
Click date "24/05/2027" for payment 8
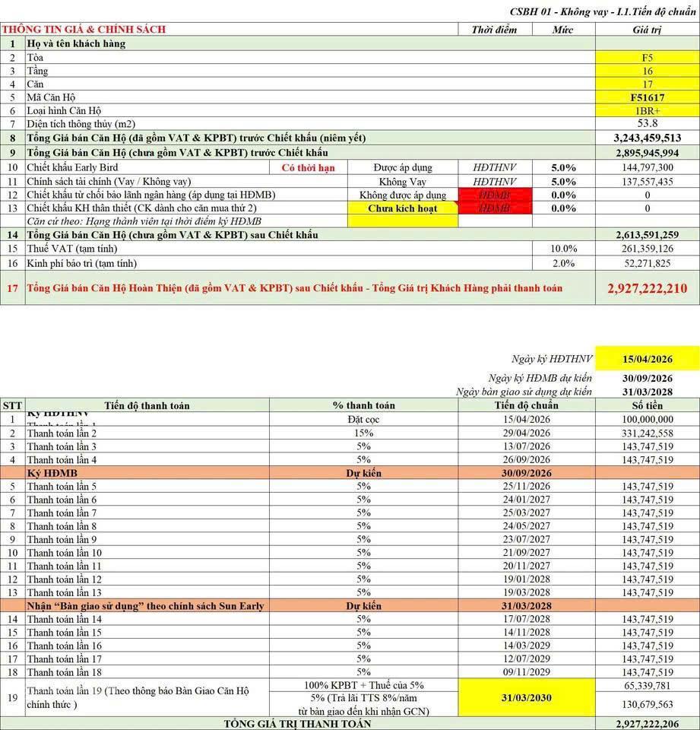point(527,526)
